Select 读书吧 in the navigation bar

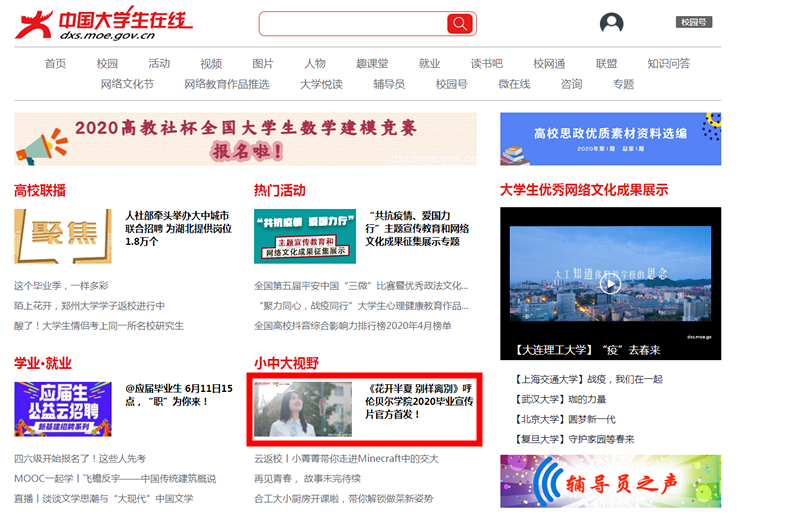[x=487, y=64]
